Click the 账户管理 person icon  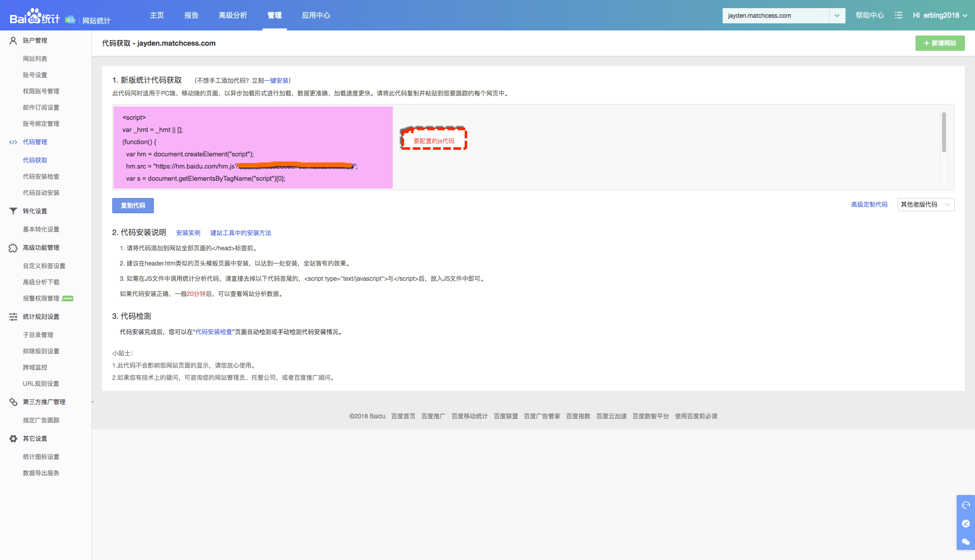[x=13, y=41]
